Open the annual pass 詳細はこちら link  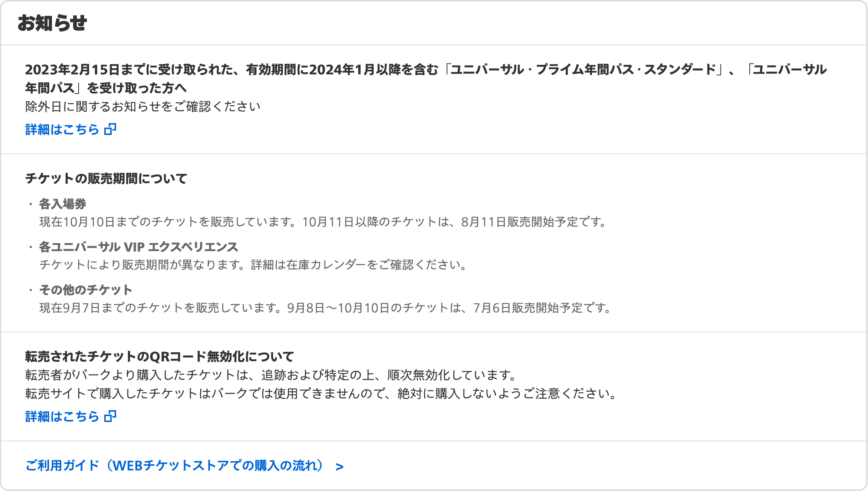(x=70, y=129)
